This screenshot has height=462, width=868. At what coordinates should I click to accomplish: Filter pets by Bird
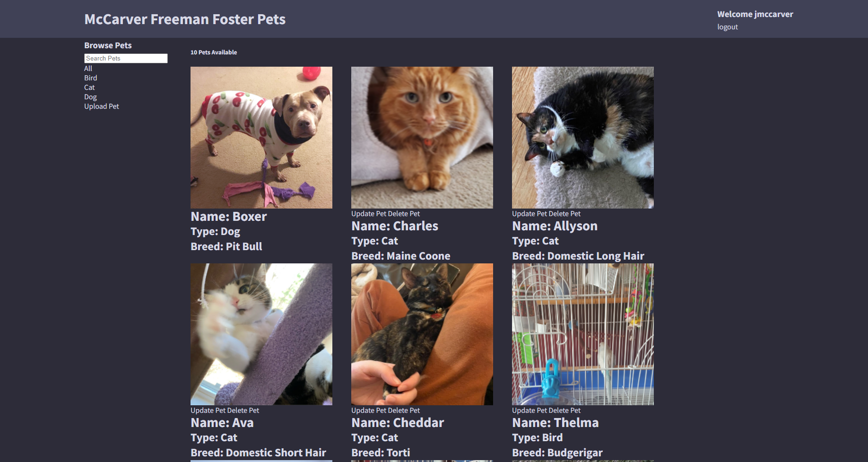click(x=90, y=78)
